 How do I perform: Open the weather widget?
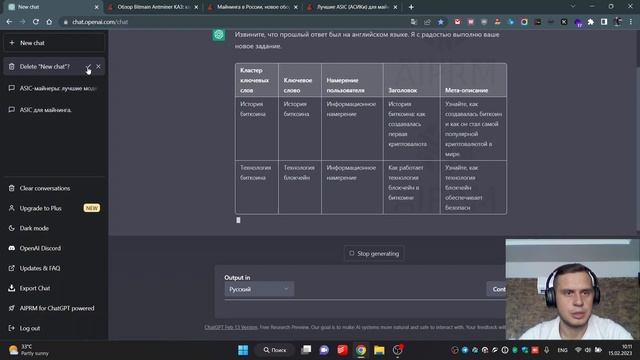point(29,350)
